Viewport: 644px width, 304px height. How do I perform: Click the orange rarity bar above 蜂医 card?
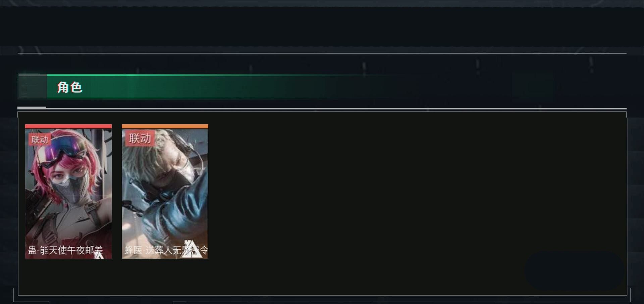tap(165, 126)
